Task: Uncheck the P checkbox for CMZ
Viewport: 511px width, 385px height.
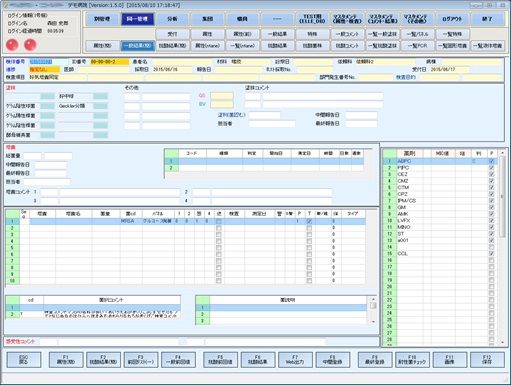Action: [491, 181]
